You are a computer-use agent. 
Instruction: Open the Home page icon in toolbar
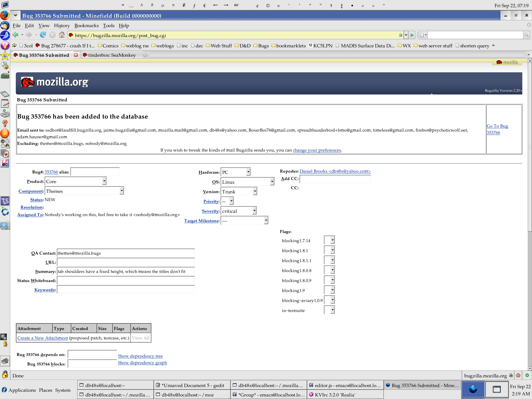tap(62, 35)
